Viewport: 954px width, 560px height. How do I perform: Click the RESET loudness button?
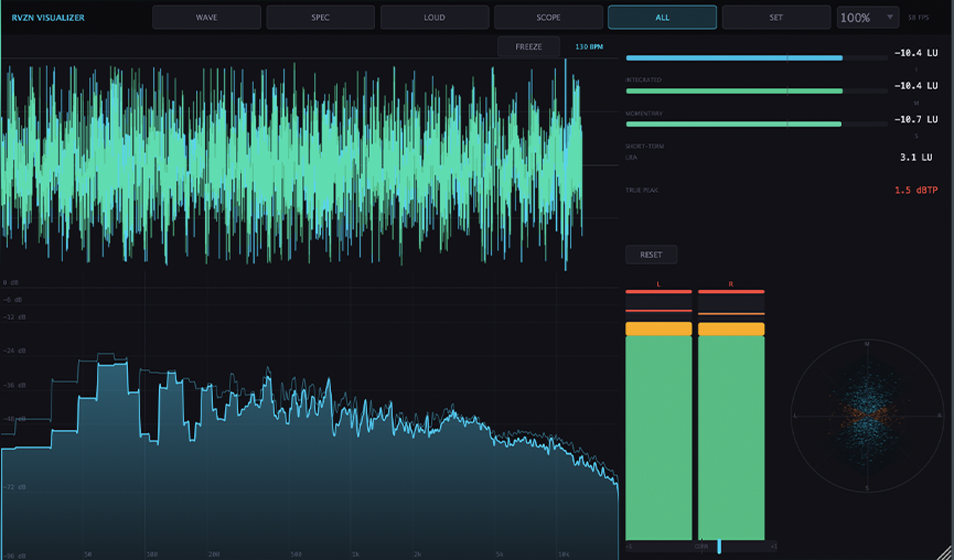click(x=651, y=255)
